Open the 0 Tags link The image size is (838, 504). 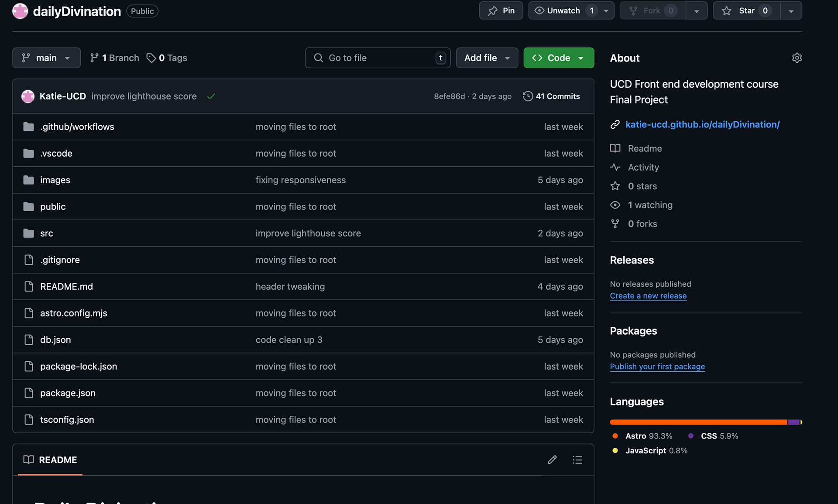coord(167,58)
